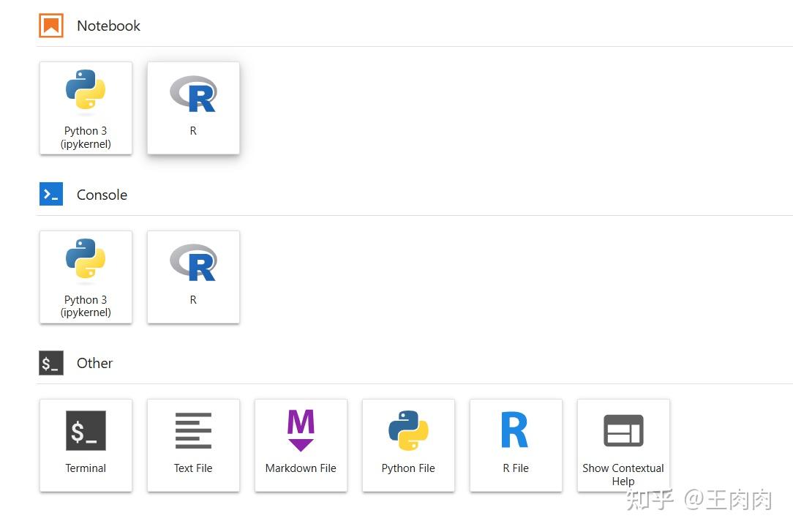
Task: Click the Python logo in the Console section
Action: coord(86,261)
